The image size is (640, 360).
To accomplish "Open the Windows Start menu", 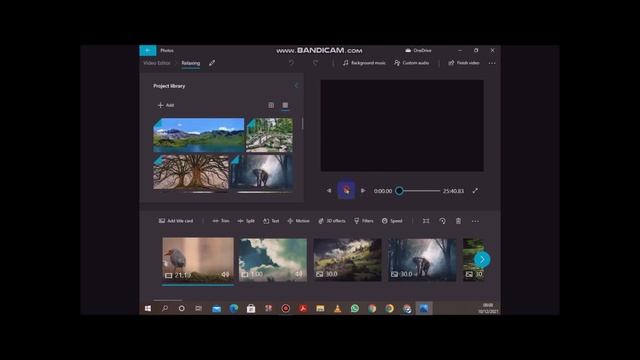I will [148, 309].
